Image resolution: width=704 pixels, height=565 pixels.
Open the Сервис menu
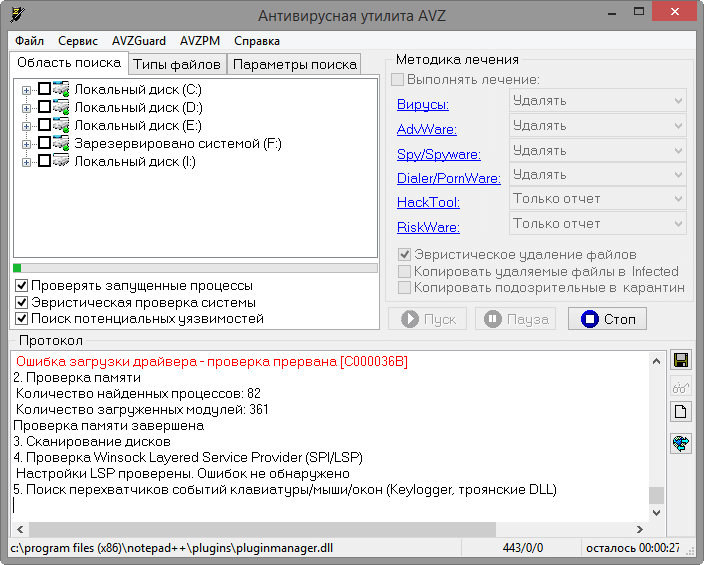click(78, 41)
